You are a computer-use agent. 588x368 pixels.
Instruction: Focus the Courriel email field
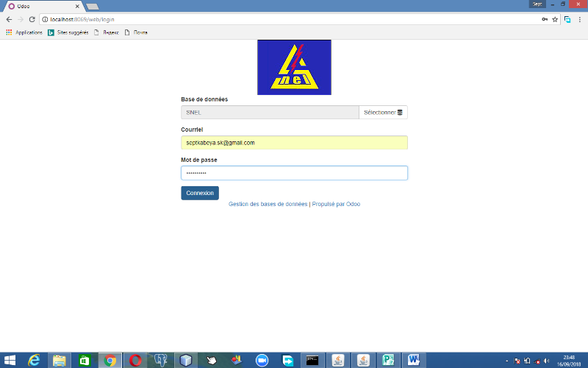tap(295, 143)
